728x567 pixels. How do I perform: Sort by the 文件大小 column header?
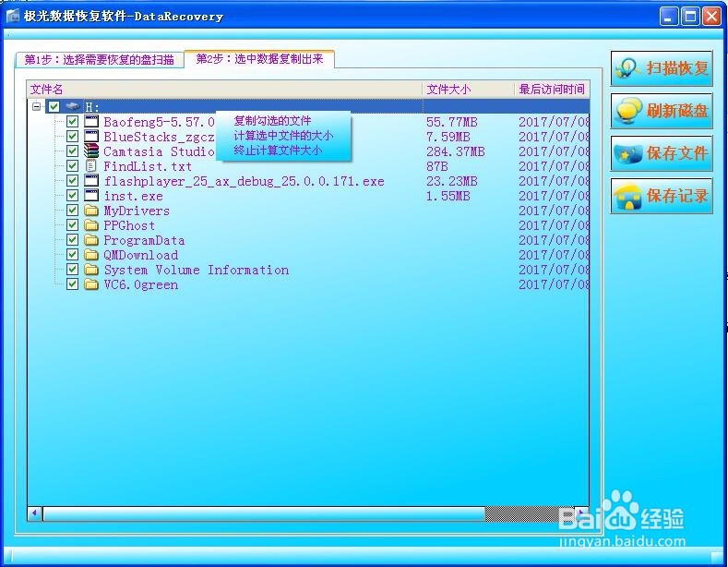469,90
